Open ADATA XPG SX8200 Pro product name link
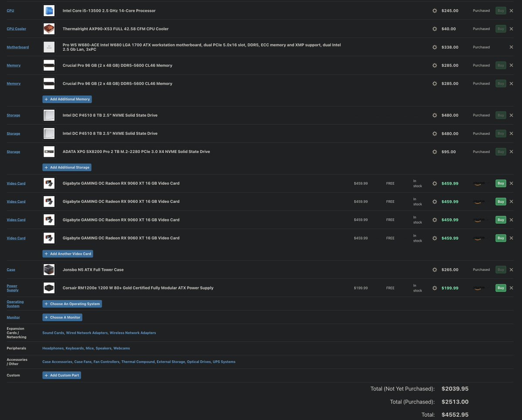The width and height of the screenshot is (522, 420). (136, 152)
